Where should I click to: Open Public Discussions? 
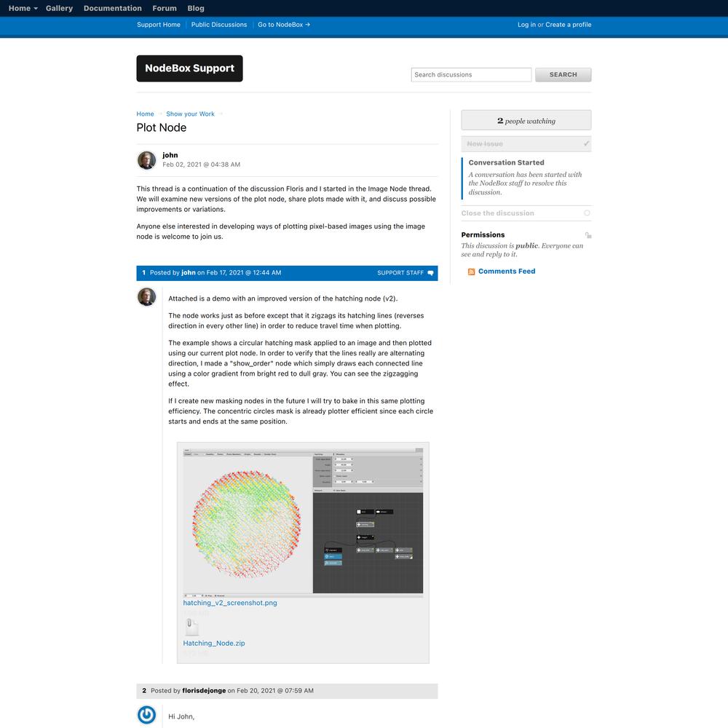point(218,25)
